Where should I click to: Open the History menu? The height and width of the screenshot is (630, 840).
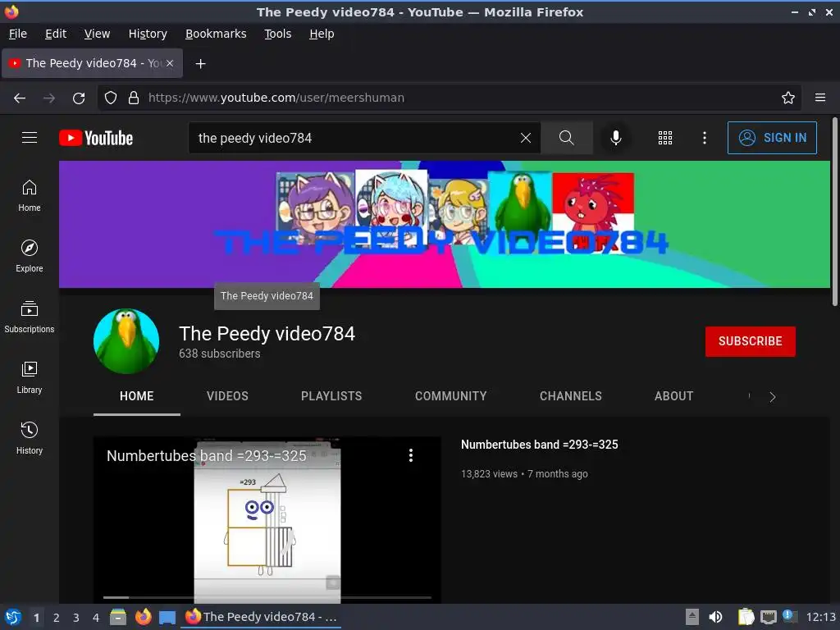click(x=148, y=34)
